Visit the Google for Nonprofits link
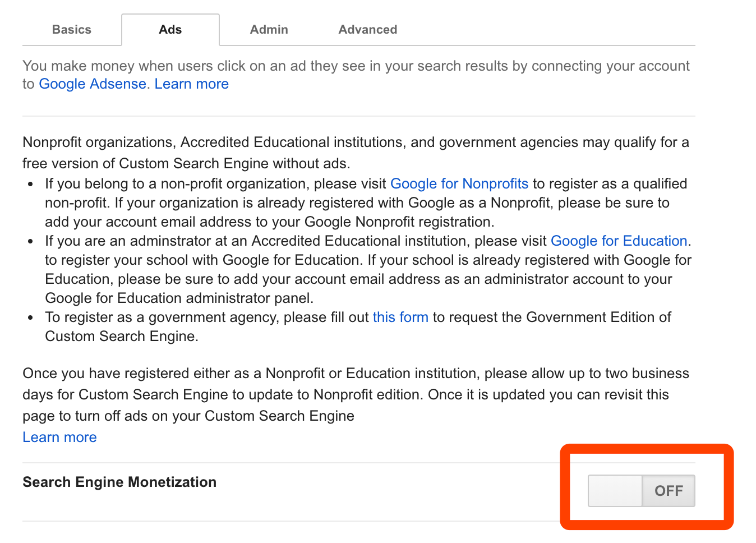Viewport: 756px width, 543px height. 459,184
